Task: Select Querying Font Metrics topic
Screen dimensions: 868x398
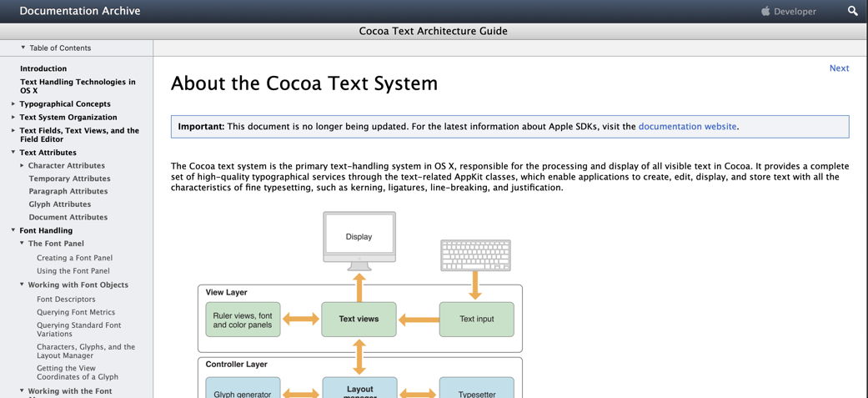Action: (76, 312)
